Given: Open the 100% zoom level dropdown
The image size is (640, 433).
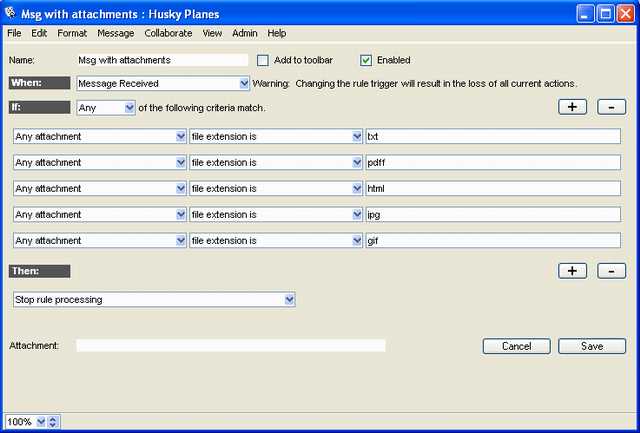Looking at the screenshot, I should (x=41, y=422).
